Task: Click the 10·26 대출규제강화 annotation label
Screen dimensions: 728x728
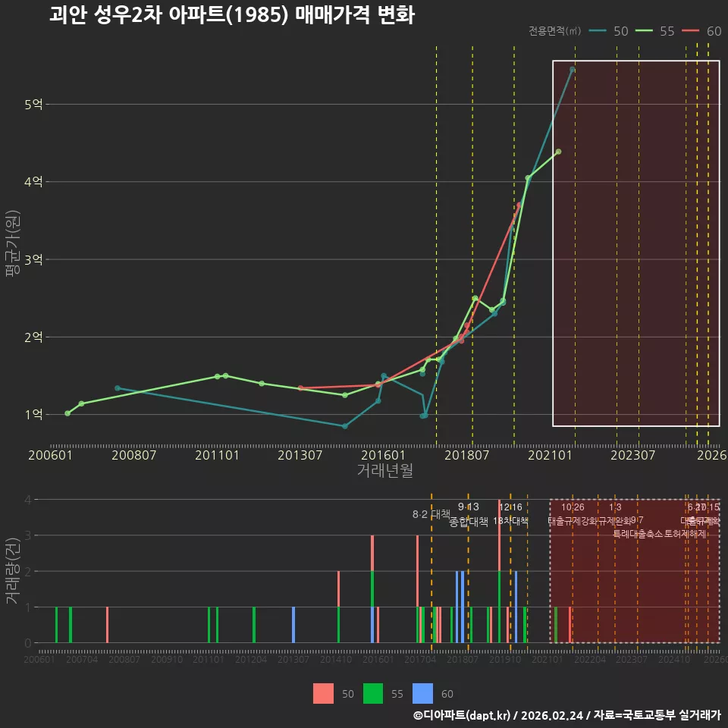Action: click(x=573, y=514)
